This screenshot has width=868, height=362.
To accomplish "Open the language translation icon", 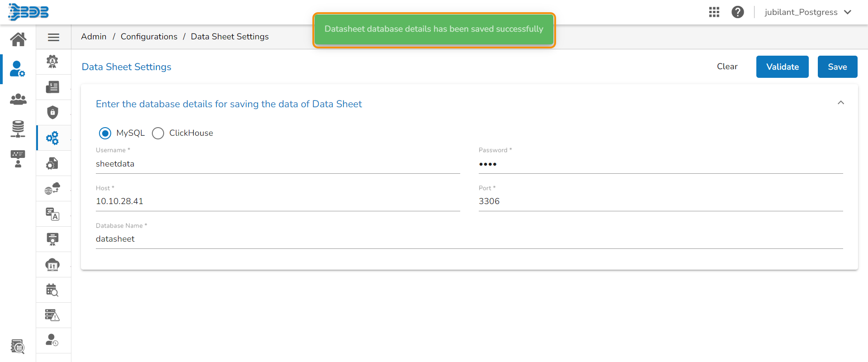I will 53,214.
